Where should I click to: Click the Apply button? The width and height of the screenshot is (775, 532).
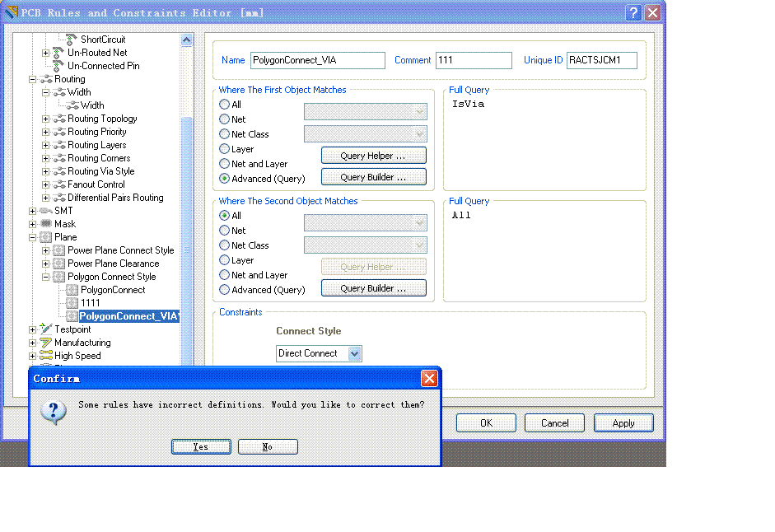click(623, 423)
